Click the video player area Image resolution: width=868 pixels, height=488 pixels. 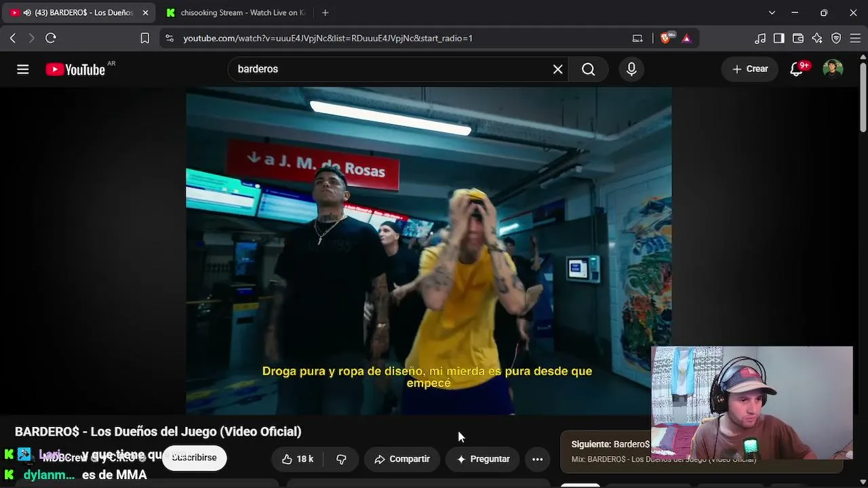point(429,251)
